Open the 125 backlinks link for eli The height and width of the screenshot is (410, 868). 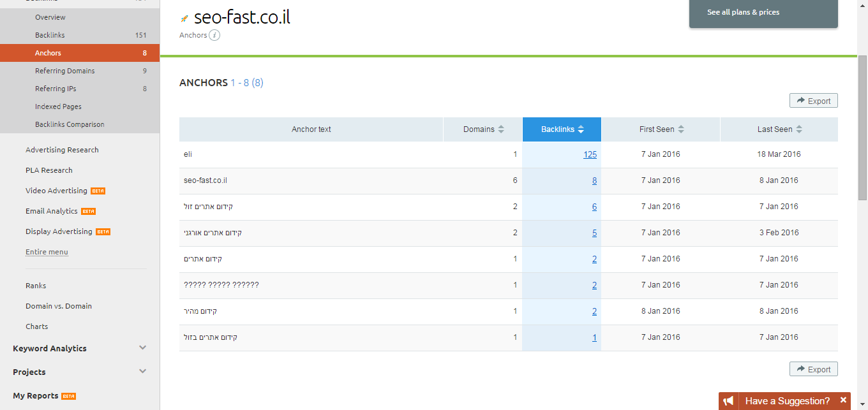(x=590, y=154)
